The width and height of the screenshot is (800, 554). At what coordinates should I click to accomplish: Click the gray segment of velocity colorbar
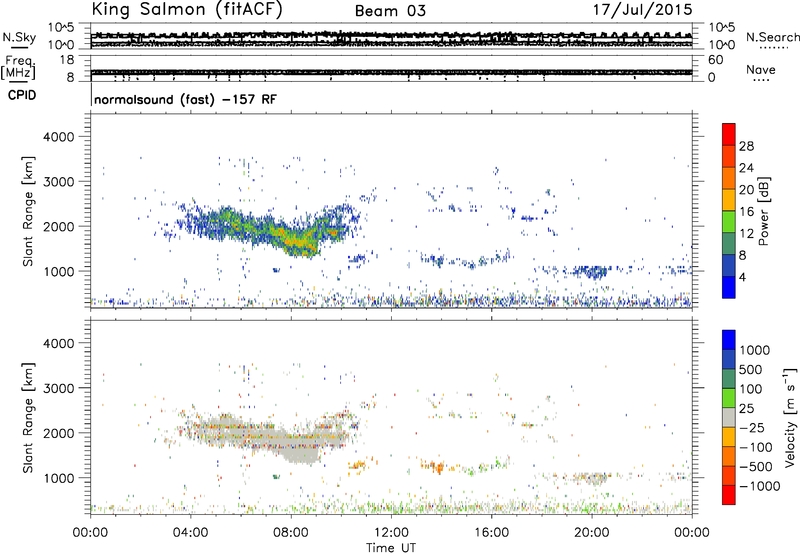pyautogui.click(x=729, y=418)
